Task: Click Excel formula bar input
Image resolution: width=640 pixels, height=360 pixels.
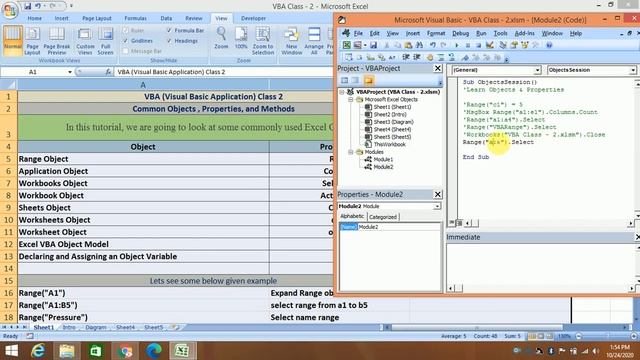Action: (x=224, y=72)
